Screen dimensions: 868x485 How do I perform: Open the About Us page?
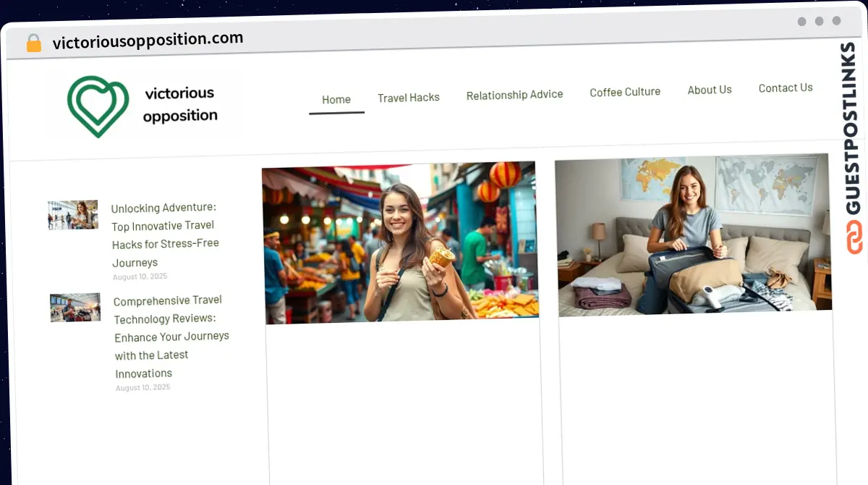[710, 90]
